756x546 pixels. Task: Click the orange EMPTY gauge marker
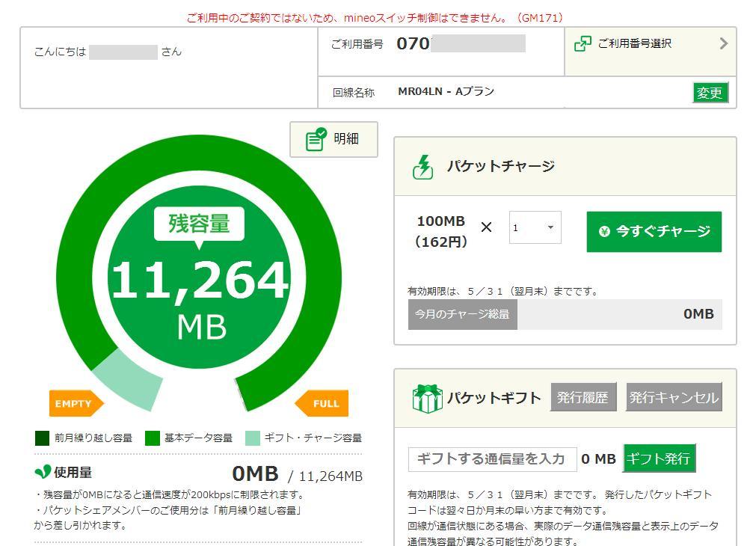point(75,403)
